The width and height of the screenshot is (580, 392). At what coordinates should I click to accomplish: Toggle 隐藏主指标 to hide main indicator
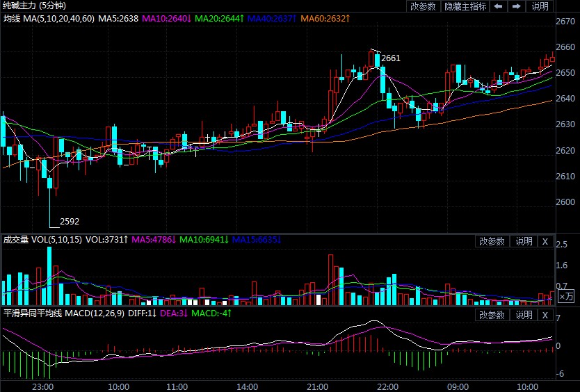[x=466, y=6]
